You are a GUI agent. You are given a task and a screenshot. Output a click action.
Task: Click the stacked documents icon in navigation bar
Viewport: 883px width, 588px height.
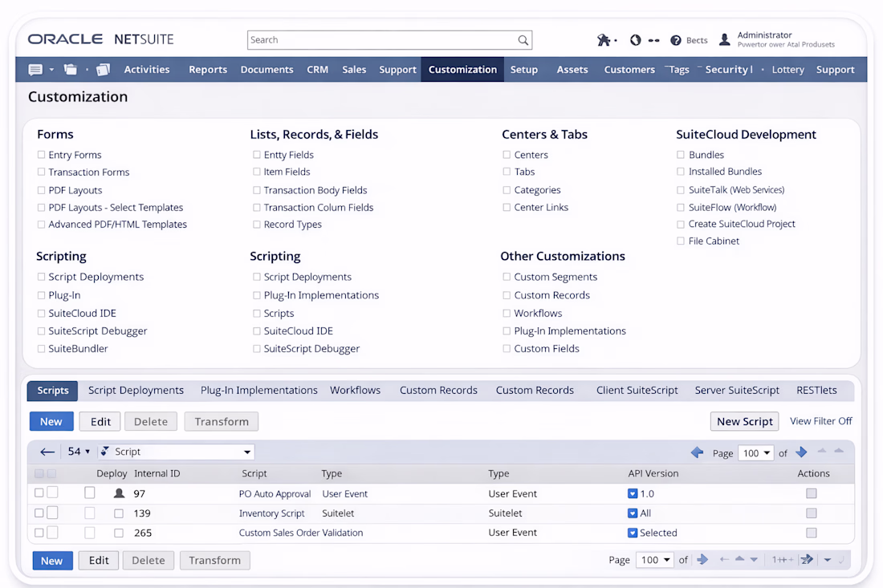(103, 69)
